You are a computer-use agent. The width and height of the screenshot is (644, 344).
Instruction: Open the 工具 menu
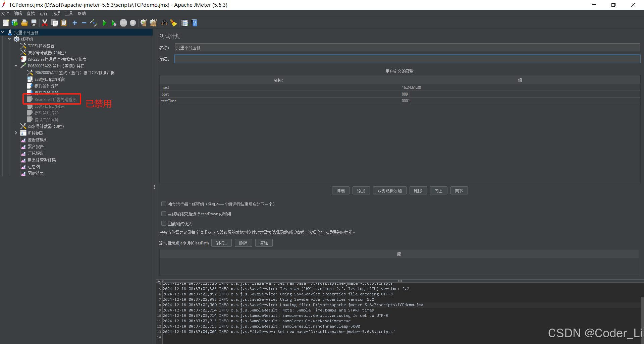(x=69, y=13)
